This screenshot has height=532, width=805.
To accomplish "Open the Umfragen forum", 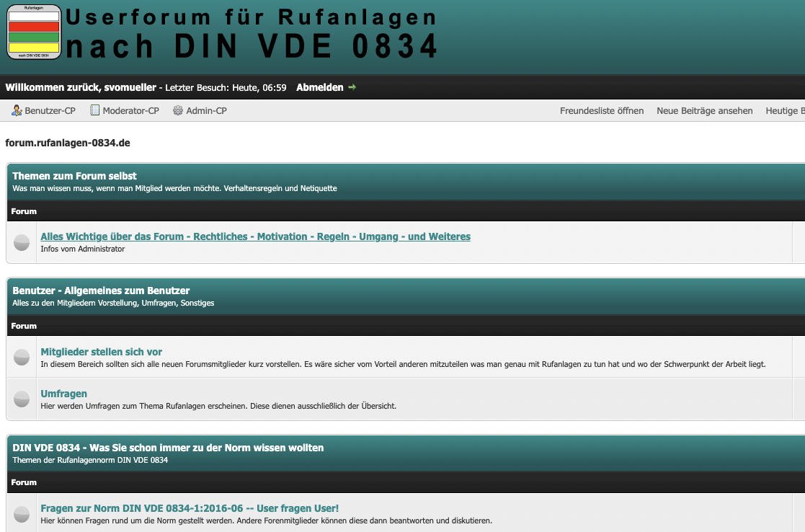I will 63,394.
